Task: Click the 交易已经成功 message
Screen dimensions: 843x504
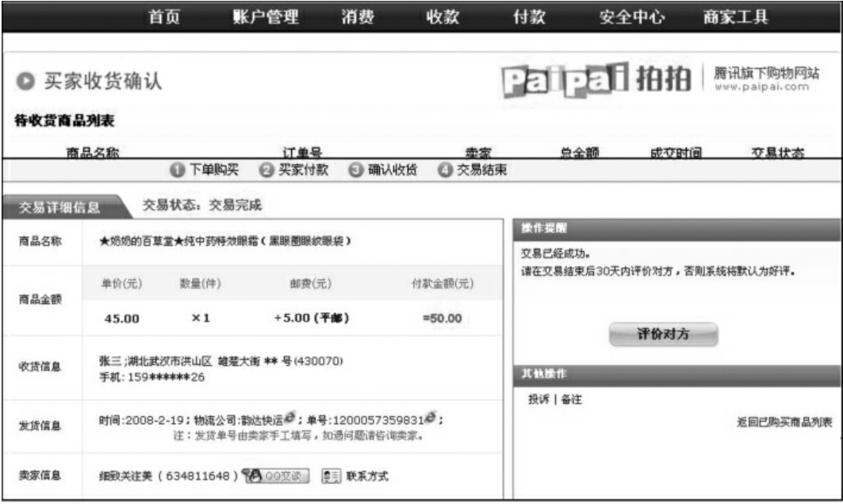Action: pyautogui.click(x=555, y=254)
